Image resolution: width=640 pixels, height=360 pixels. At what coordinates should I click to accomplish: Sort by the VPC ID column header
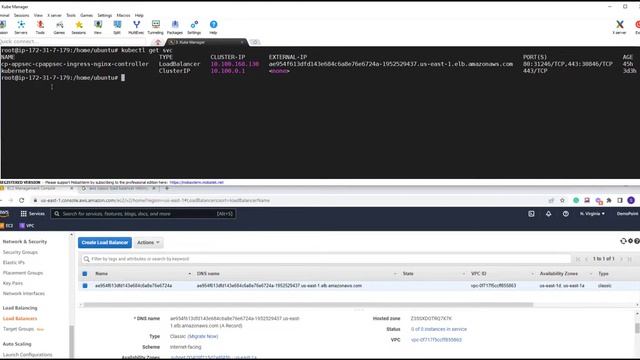(x=478, y=274)
